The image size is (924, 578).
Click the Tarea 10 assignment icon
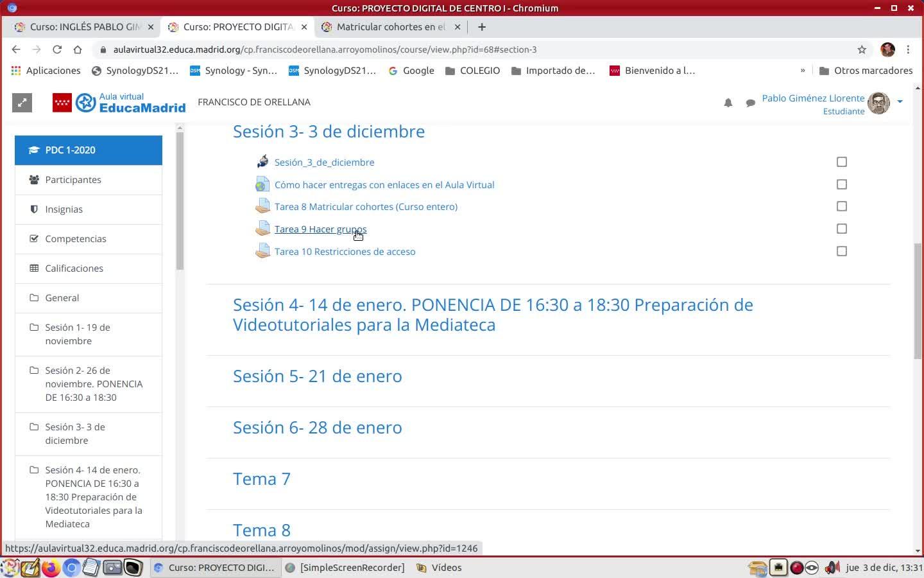(262, 251)
